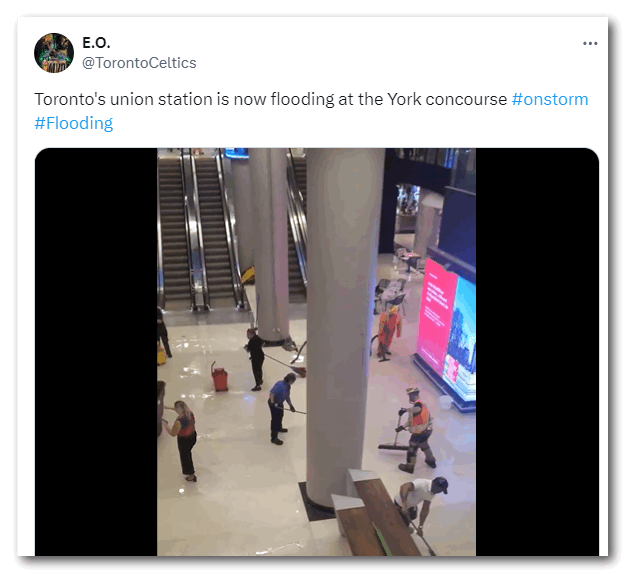Image resolution: width=626 pixels, height=574 pixels.
Task: Open the three-dot more options menu
Action: 590,43
